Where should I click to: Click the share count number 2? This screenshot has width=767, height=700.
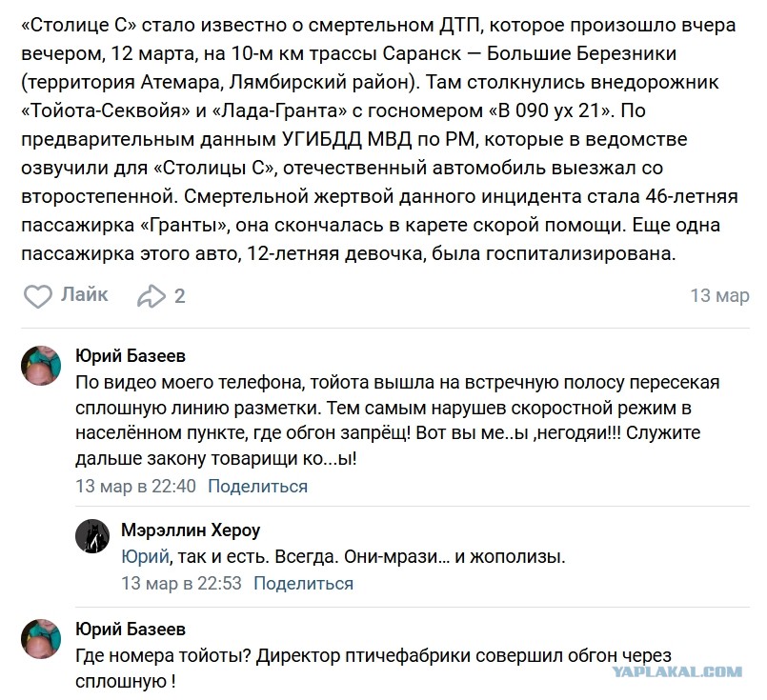[x=179, y=296]
